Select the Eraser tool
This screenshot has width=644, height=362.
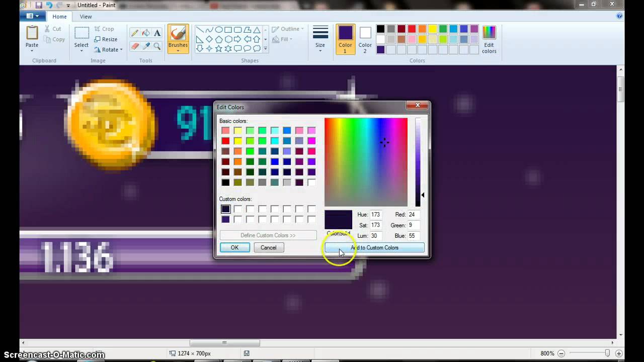tap(135, 46)
